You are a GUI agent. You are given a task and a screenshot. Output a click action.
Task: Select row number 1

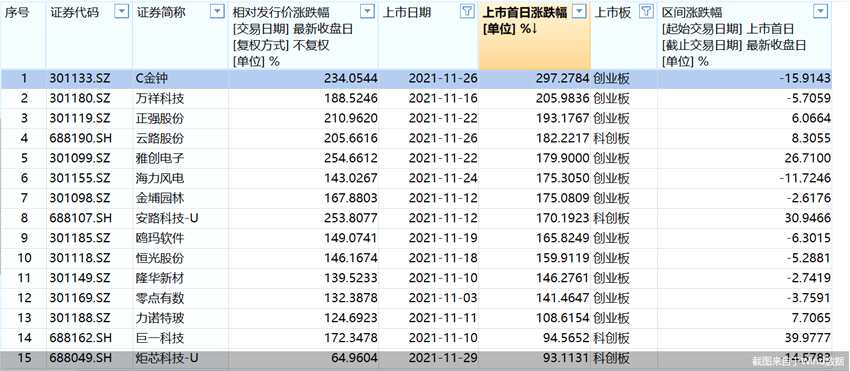tap(23, 79)
